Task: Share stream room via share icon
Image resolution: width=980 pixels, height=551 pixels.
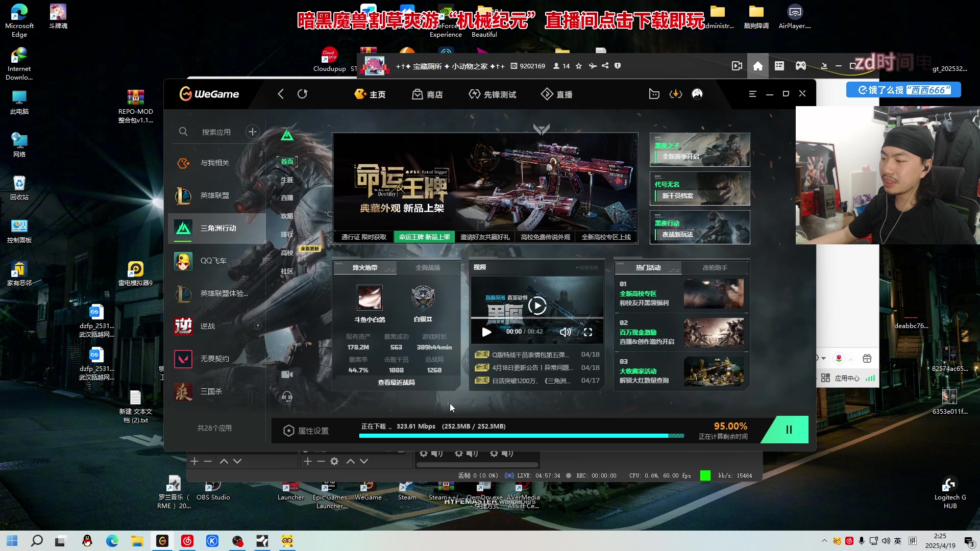Action: (x=605, y=66)
